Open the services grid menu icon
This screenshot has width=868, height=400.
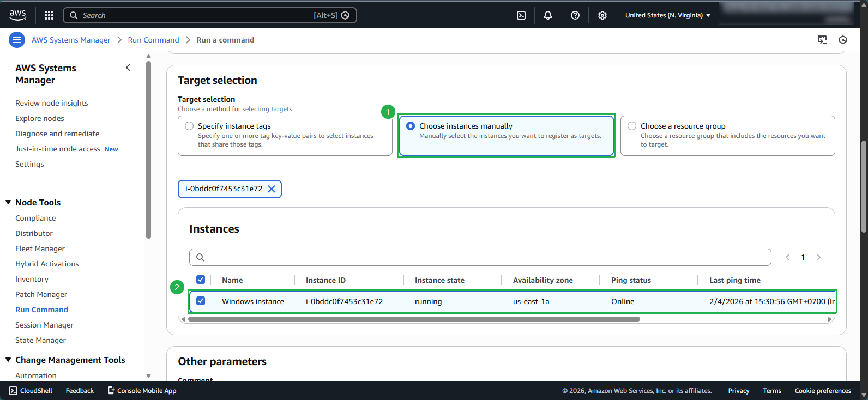[49, 15]
